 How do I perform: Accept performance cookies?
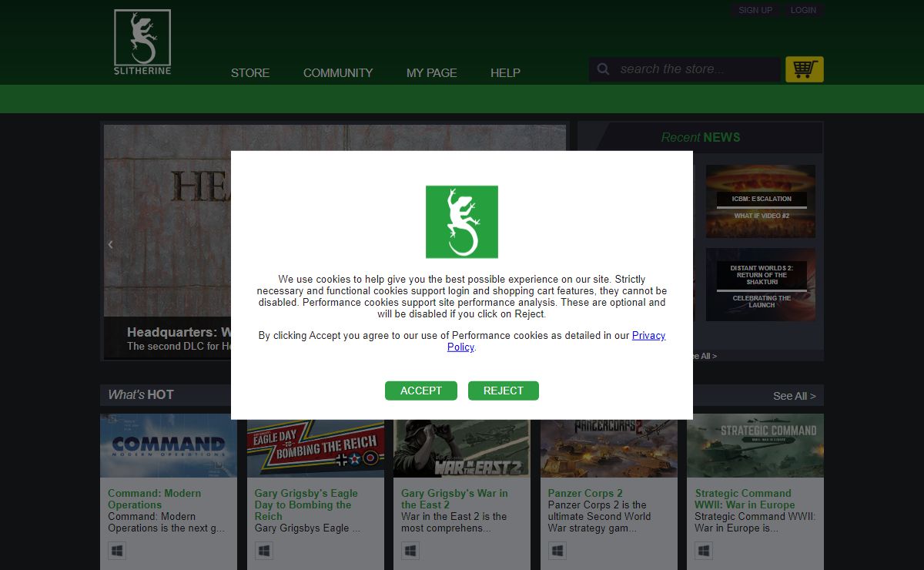(x=421, y=391)
